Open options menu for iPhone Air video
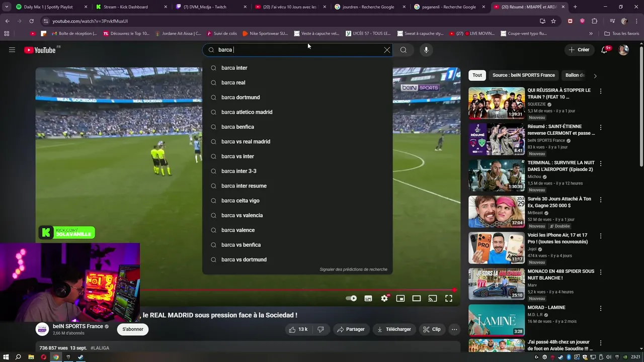644x362 pixels. click(601, 236)
